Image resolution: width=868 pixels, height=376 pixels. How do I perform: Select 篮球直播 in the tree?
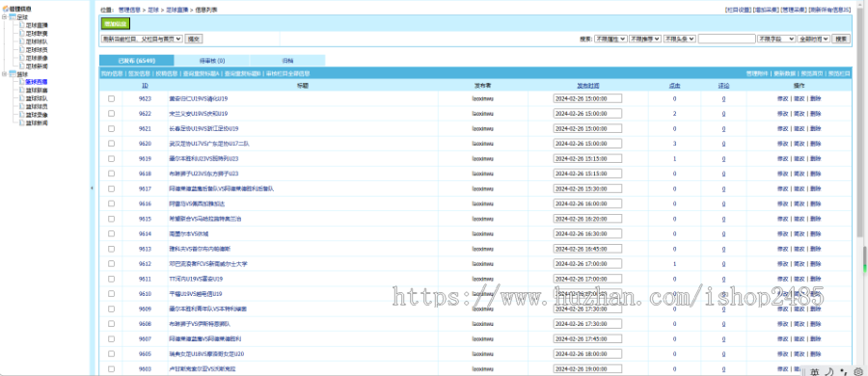pyautogui.click(x=37, y=82)
